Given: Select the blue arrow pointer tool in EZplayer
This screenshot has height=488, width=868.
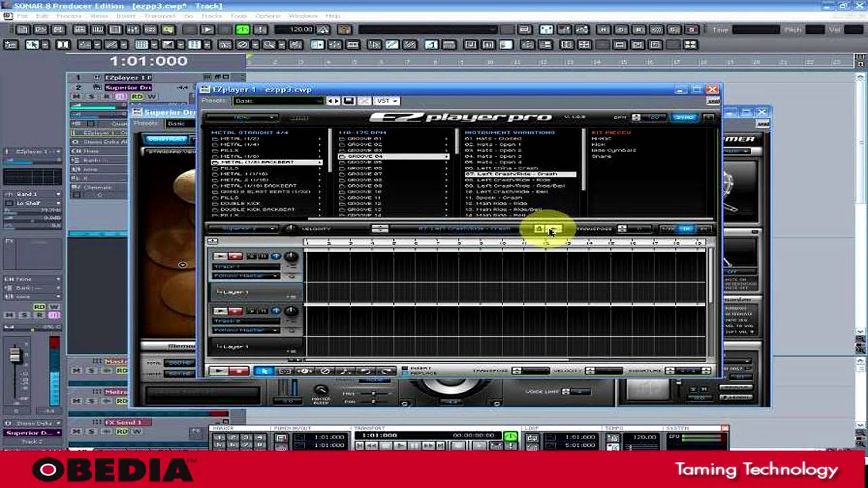Looking at the screenshot, I should click(x=264, y=371).
